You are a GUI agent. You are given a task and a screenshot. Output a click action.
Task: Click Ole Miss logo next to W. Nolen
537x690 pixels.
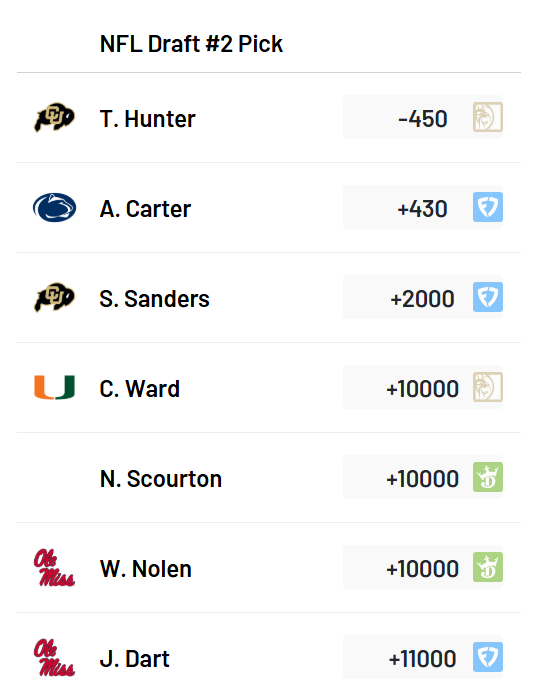click(x=55, y=568)
